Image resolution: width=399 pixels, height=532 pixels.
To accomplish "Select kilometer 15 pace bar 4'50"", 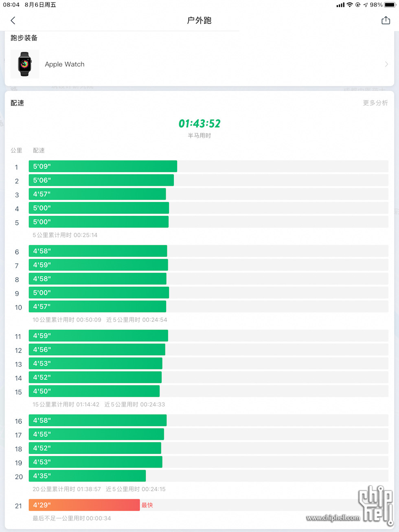I will (x=94, y=391).
